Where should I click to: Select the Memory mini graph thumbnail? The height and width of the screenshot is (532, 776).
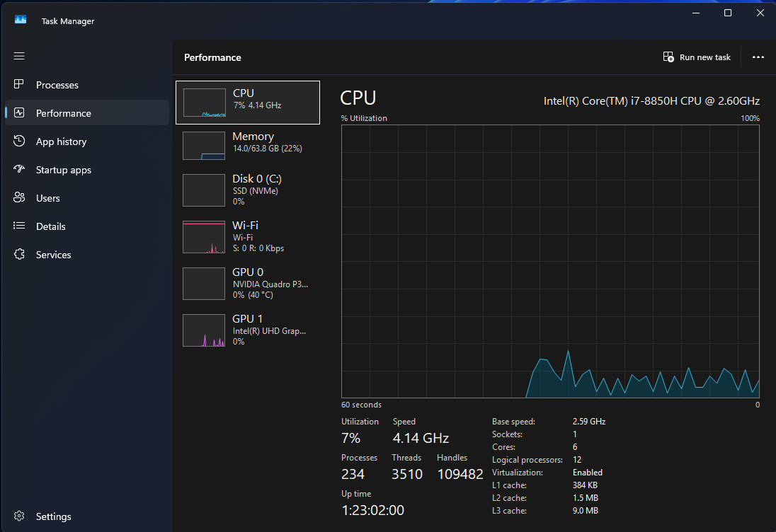click(204, 145)
